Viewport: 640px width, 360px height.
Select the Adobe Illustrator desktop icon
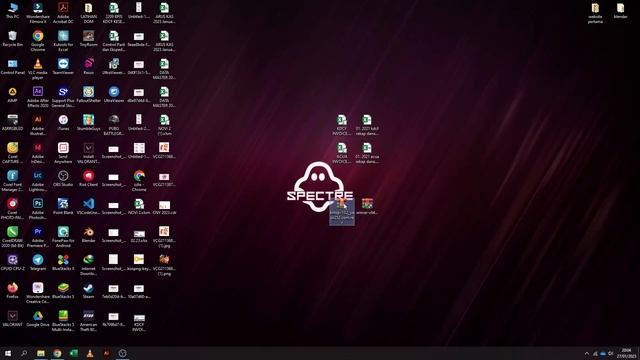(38, 124)
